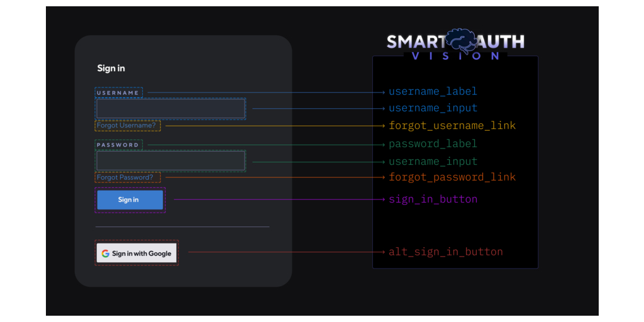The height and width of the screenshot is (322, 644).
Task: Select the blue username_input annotation text
Action: [x=433, y=108]
